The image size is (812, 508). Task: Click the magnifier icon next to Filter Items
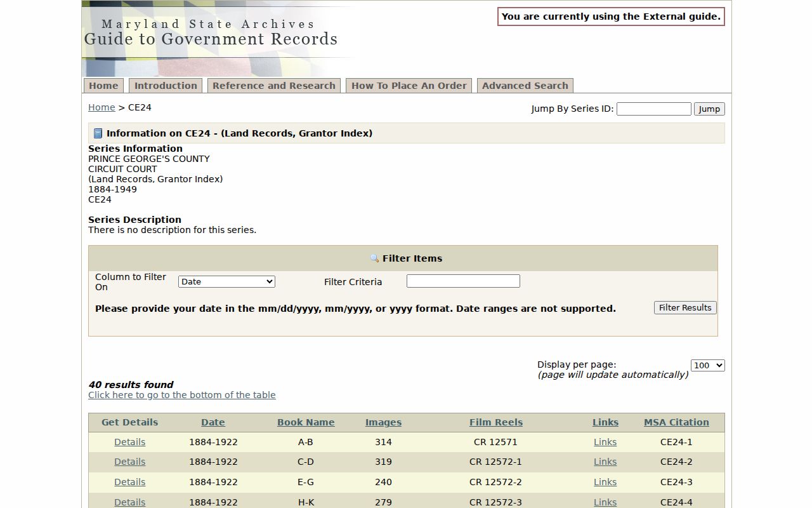pyautogui.click(x=374, y=258)
